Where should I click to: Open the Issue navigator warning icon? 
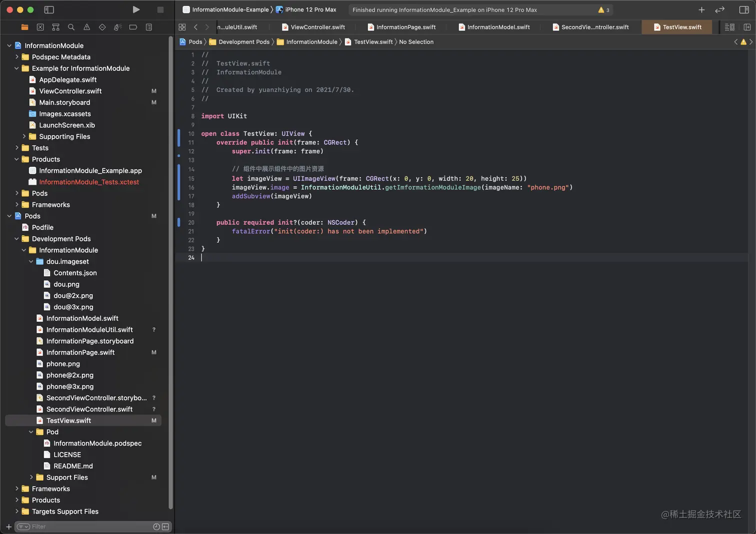point(86,27)
